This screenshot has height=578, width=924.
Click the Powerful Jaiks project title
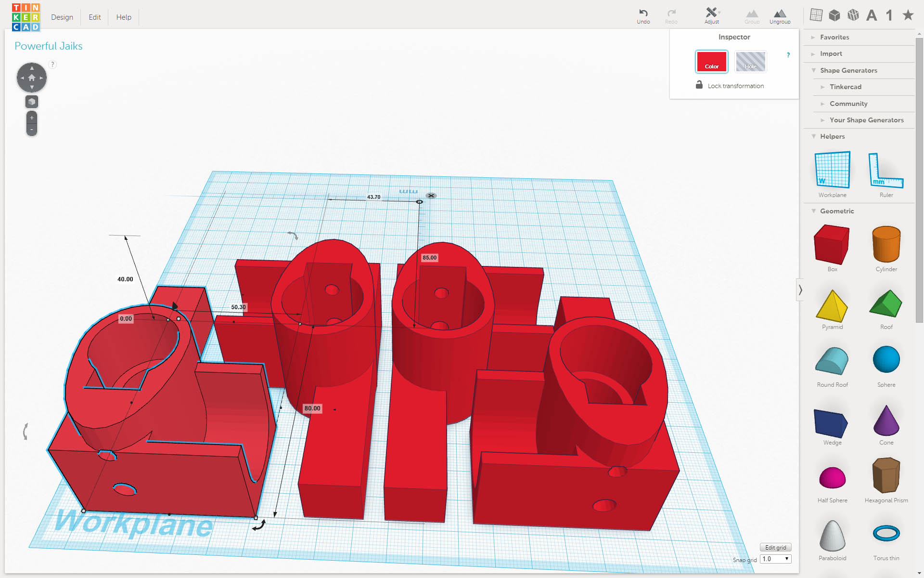point(49,46)
